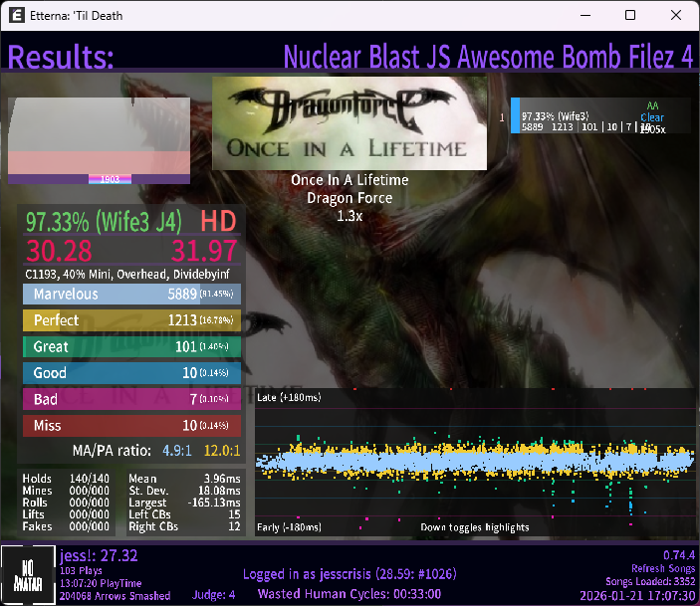The width and height of the screenshot is (700, 606).
Task: Minimize the Etterna window
Action: coord(583,16)
